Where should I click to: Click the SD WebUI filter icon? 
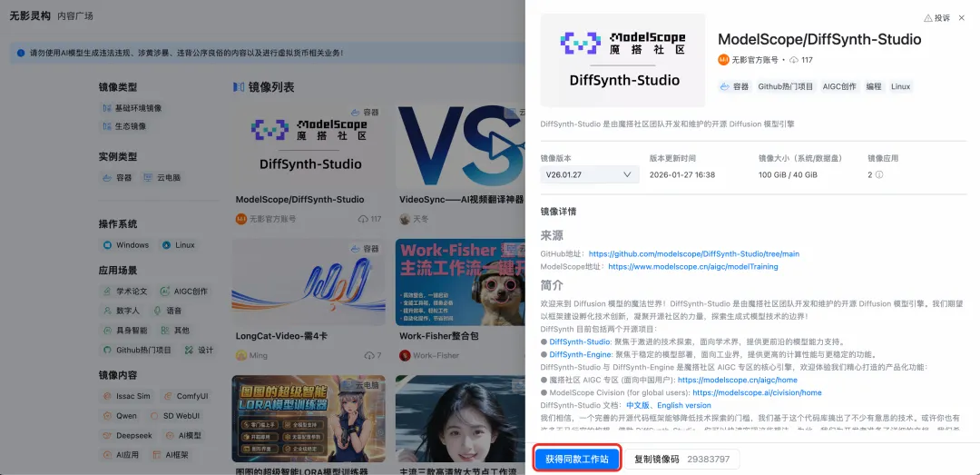pos(156,416)
